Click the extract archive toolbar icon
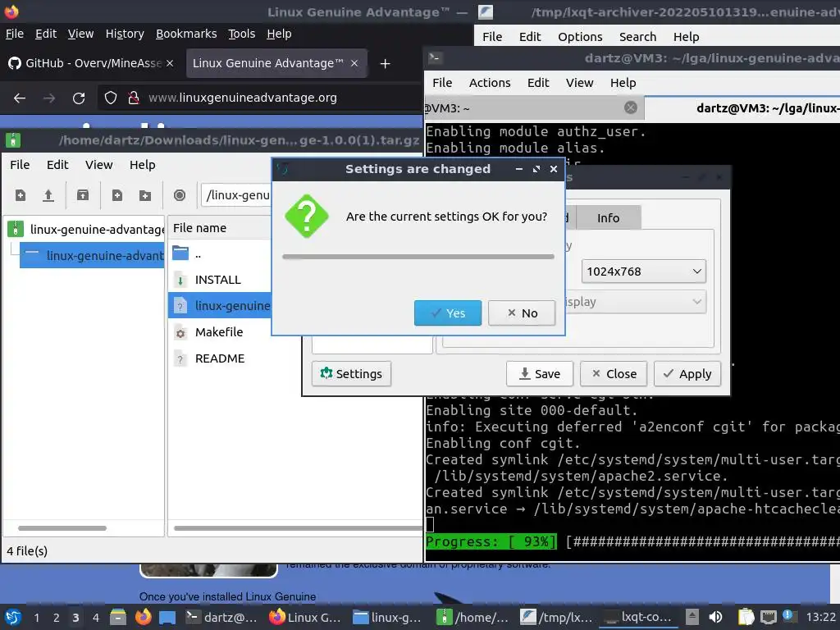This screenshot has height=630, width=840. pyautogui.click(x=83, y=195)
